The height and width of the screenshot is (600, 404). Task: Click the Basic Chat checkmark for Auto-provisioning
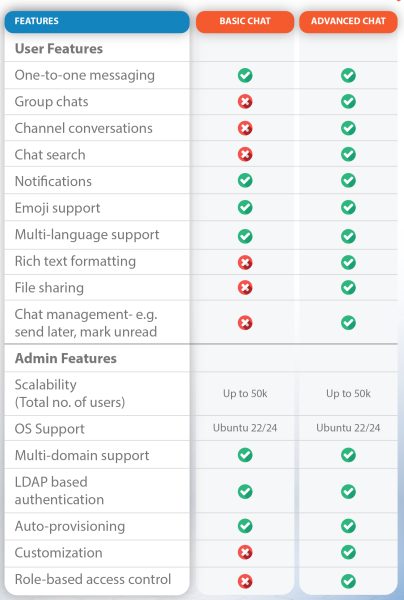tap(245, 526)
